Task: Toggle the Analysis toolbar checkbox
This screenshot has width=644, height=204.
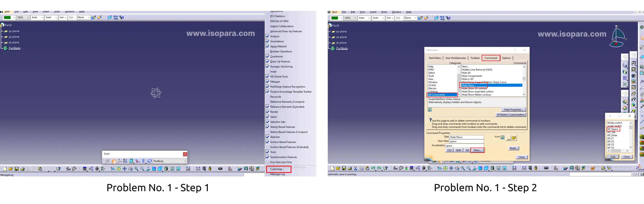Action: (267, 36)
